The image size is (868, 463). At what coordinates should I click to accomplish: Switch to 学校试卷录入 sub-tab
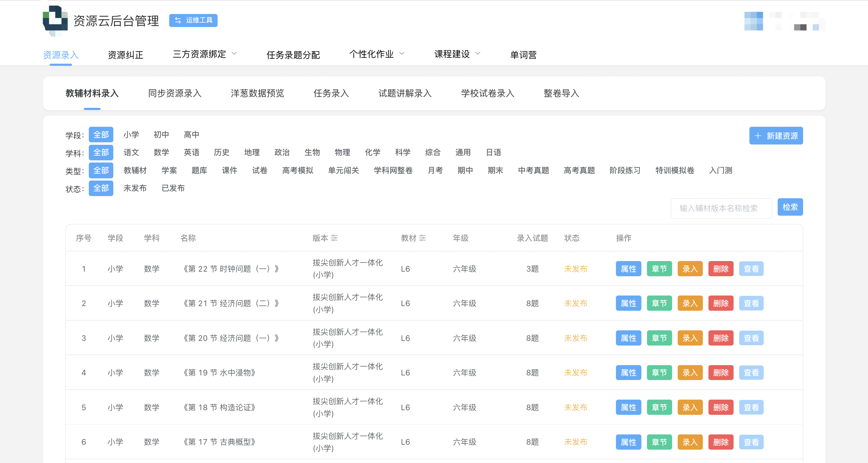488,94
